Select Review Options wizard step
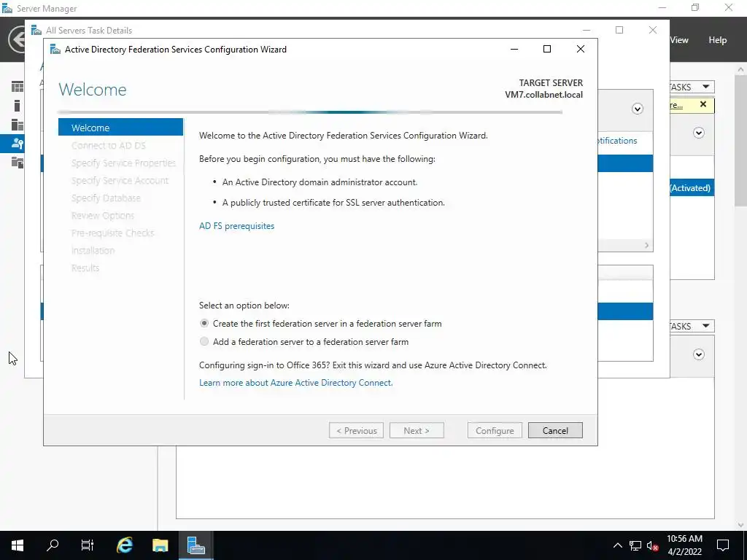Viewport: 747px width, 560px height. pyautogui.click(x=102, y=215)
